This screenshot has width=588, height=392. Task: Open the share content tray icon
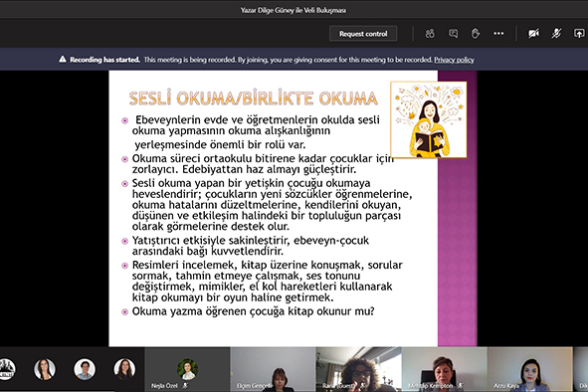point(579,34)
